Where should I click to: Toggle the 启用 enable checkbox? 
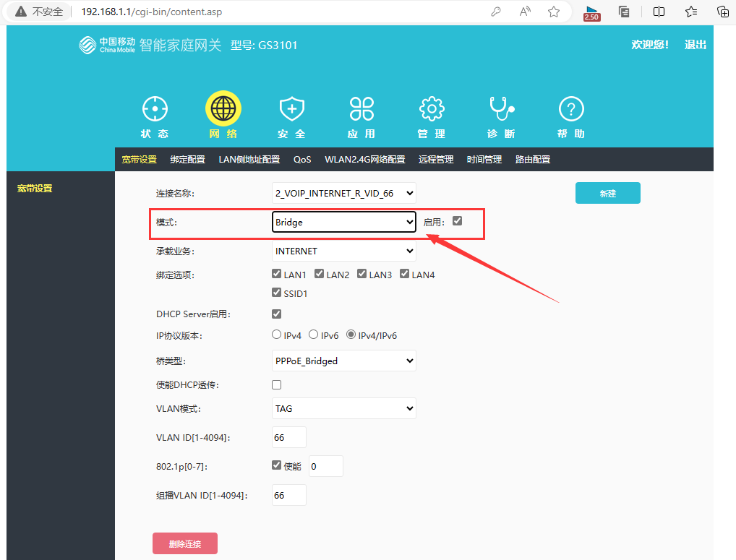[x=457, y=221]
